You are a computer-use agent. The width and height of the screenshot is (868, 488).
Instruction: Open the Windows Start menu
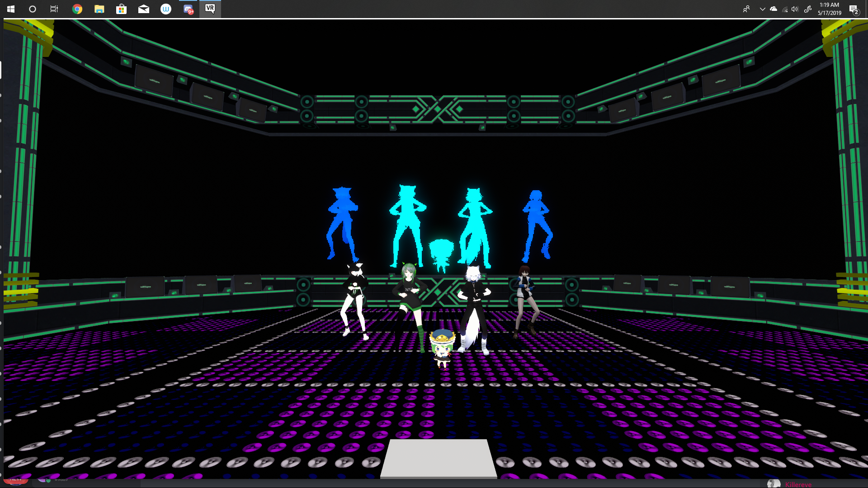click(11, 9)
